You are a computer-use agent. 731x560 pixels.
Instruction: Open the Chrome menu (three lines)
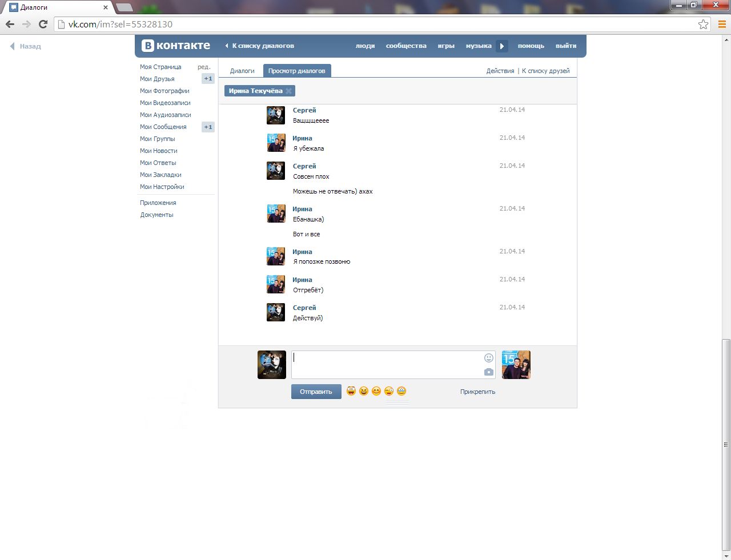tap(722, 24)
